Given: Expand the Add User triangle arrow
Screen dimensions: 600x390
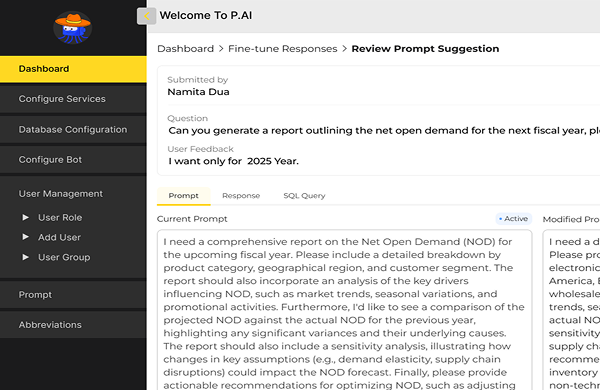Looking at the screenshot, I should (25, 237).
